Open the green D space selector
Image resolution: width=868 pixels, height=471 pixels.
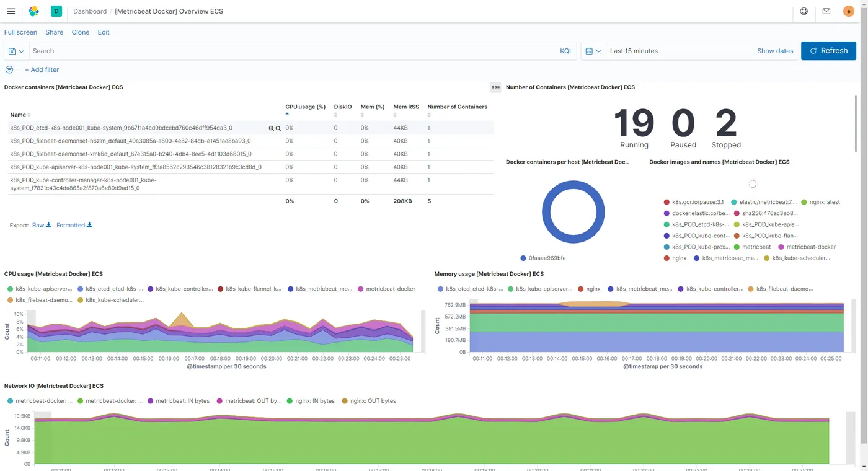coord(56,11)
